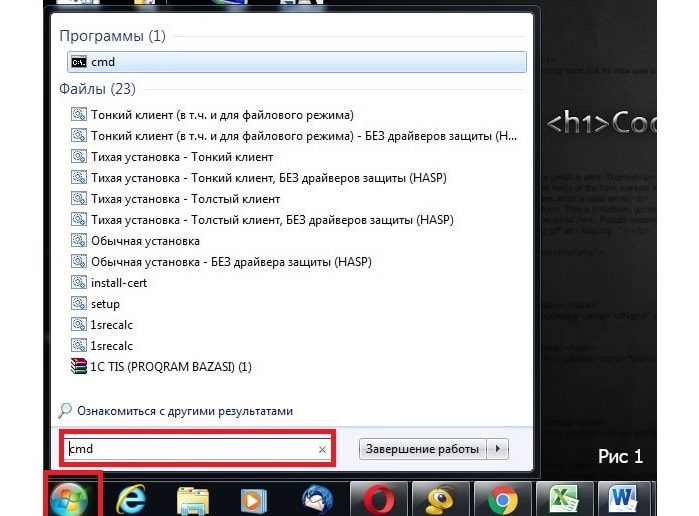Viewport: 699px width, 516px height.
Task: Click the Программы (1) group header
Action: point(112,36)
